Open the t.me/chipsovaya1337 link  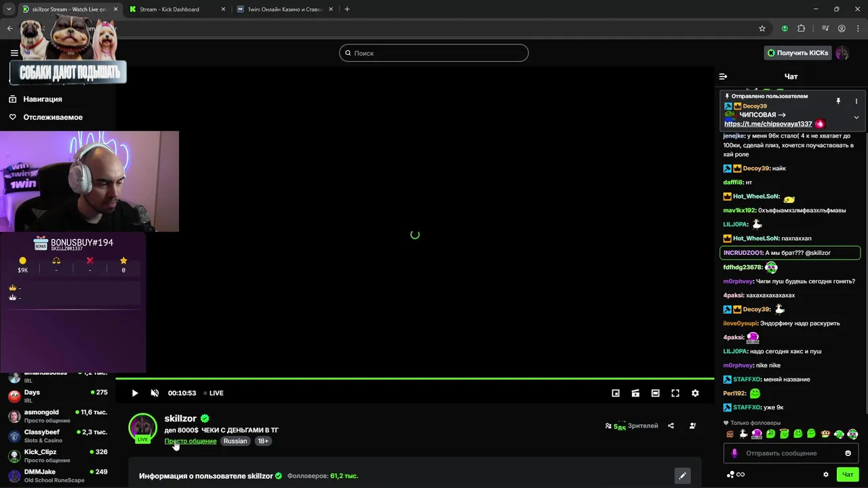coord(768,124)
